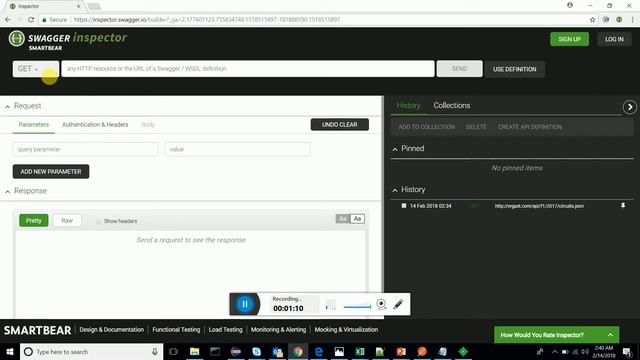Viewport: 640px width, 360px height.
Task: Collapse the Pinned section
Action: [395, 149]
